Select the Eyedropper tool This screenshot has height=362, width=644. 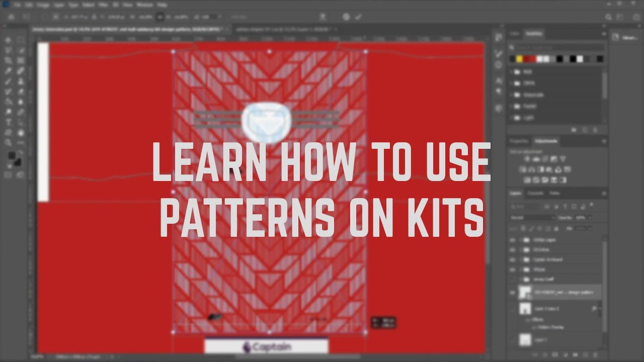(9, 71)
